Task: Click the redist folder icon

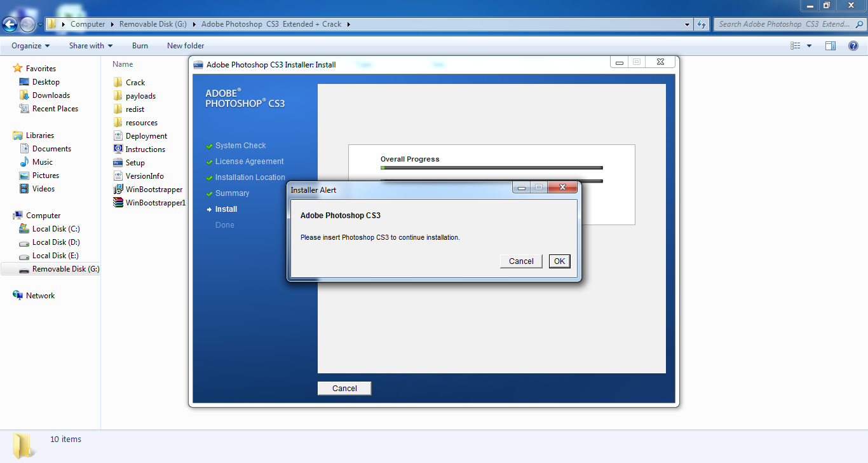Action: pos(118,109)
